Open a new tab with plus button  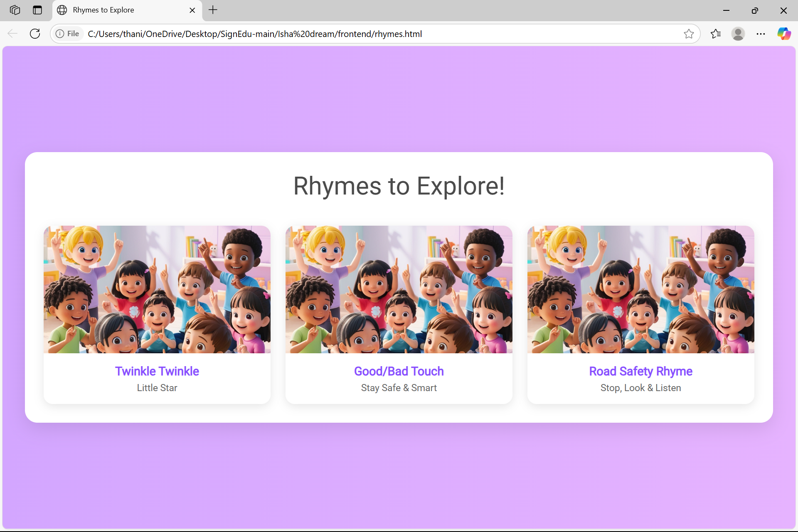[x=213, y=10]
